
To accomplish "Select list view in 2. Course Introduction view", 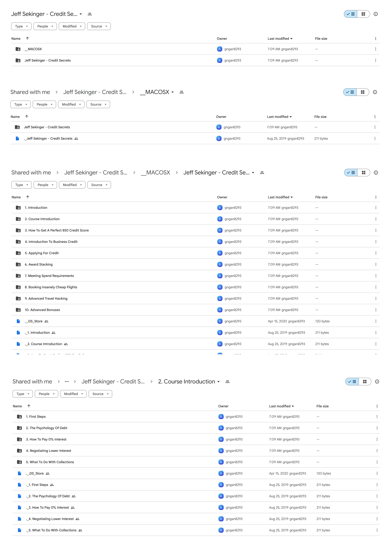I will [352, 382].
